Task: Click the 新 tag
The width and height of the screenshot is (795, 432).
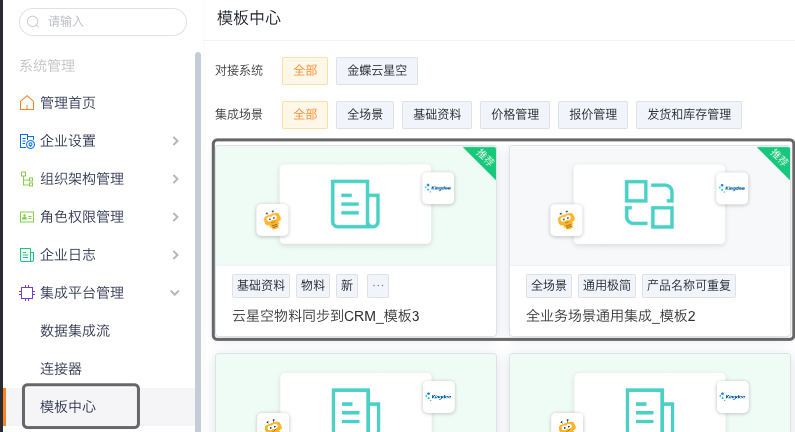Action: coord(347,286)
